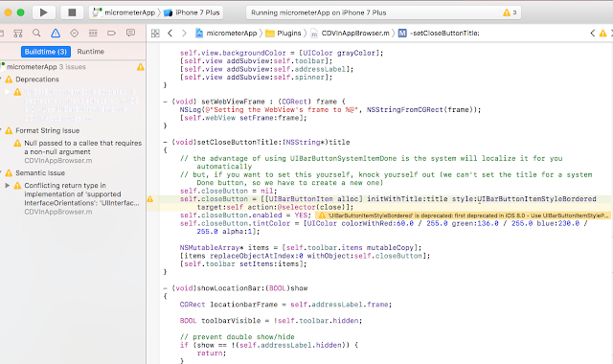Switch to the Buildtime (3) tab
The image size is (613, 364).
pos(46,52)
